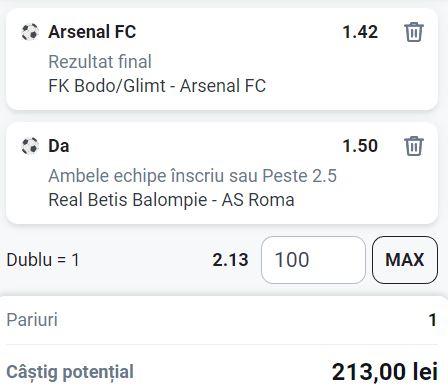Select the Da pick title
This screenshot has width=448, height=392.
(59, 146)
